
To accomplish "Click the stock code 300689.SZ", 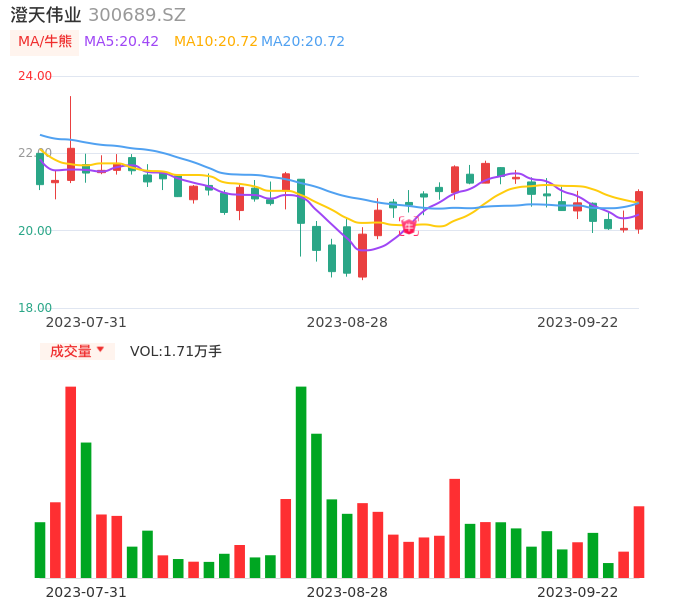I will click(x=137, y=15).
